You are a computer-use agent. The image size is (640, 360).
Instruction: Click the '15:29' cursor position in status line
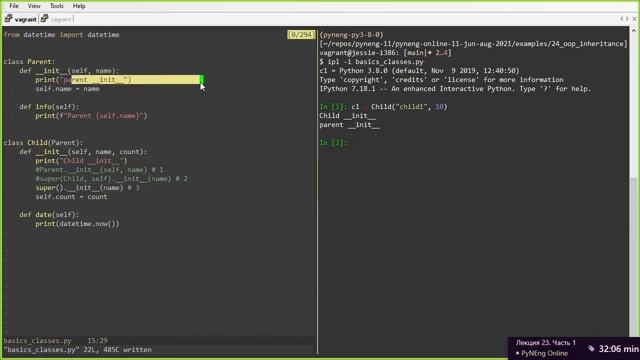tap(97, 340)
